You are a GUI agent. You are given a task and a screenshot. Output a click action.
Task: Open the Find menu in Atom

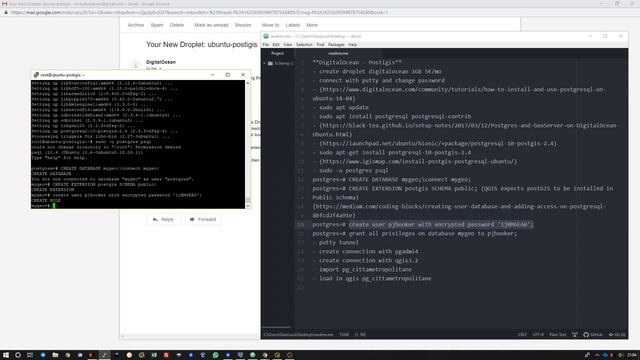click(320, 44)
